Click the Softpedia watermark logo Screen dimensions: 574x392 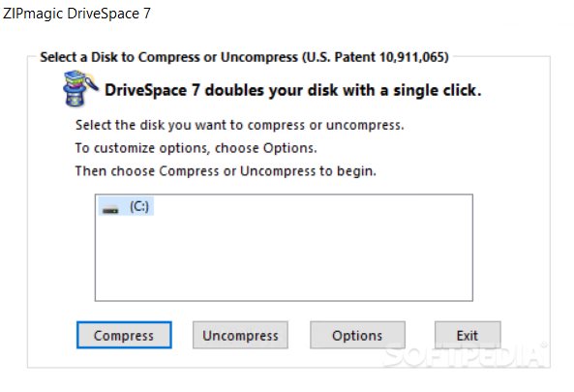pyautogui.click(x=466, y=355)
